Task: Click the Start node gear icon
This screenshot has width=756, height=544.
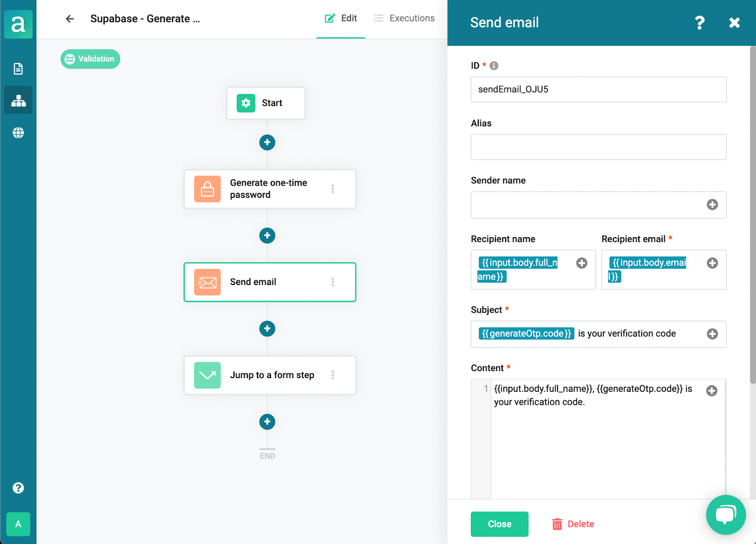Action: pos(246,103)
